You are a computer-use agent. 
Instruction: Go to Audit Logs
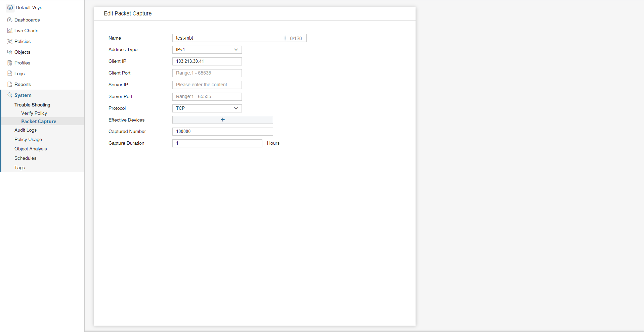(26, 130)
